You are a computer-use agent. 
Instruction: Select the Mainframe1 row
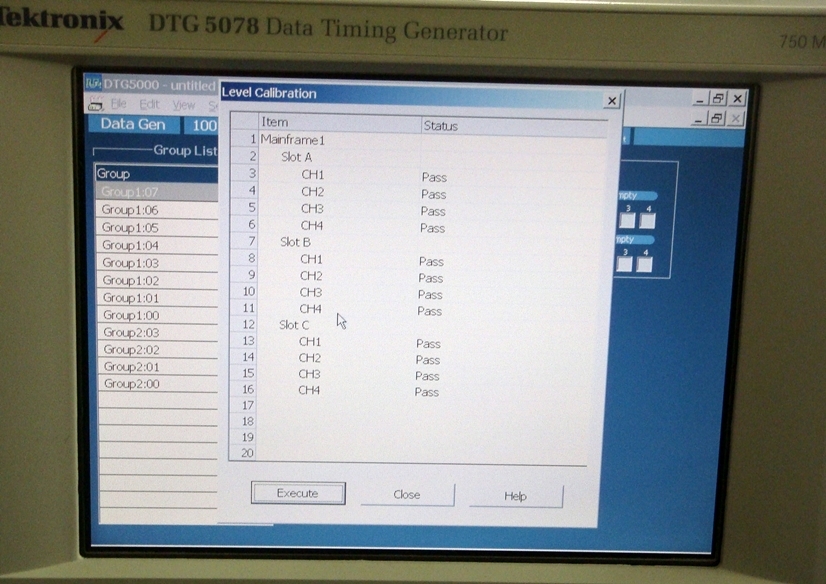pos(292,140)
